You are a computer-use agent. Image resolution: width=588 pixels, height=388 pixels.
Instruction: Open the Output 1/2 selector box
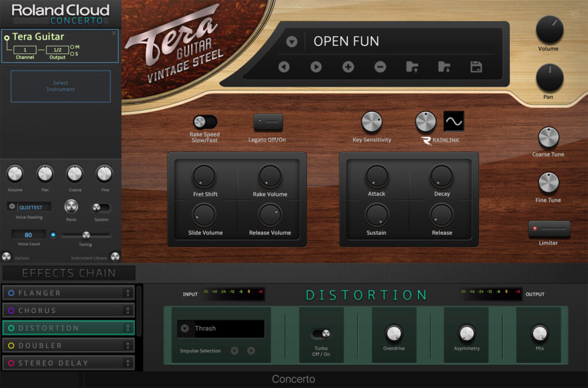pos(57,50)
